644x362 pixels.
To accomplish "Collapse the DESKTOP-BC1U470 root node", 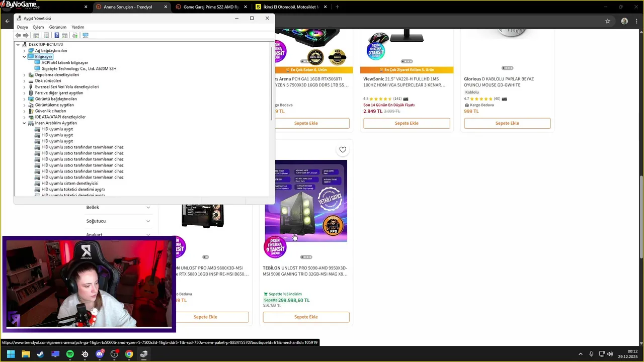I will click(x=18, y=44).
